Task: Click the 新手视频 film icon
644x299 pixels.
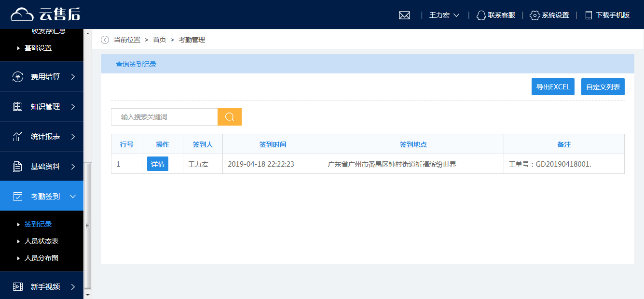Action: [x=18, y=286]
